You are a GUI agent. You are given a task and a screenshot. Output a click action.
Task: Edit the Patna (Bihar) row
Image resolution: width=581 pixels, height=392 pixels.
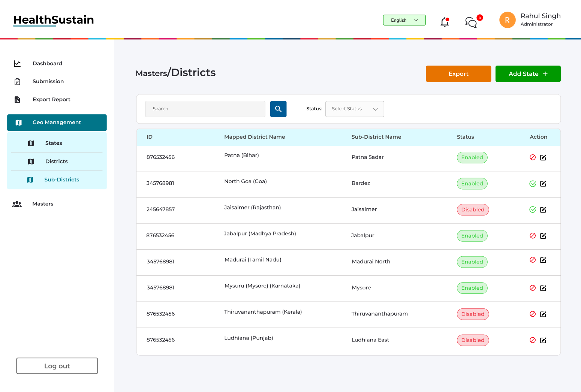(x=543, y=157)
